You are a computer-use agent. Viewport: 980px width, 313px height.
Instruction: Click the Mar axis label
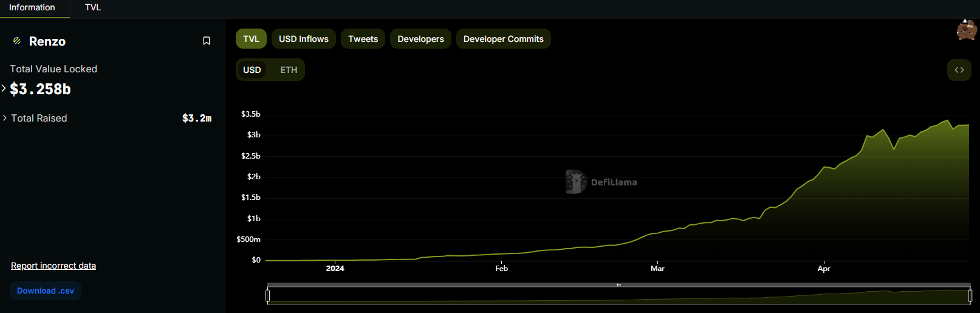pyautogui.click(x=657, y=268)
